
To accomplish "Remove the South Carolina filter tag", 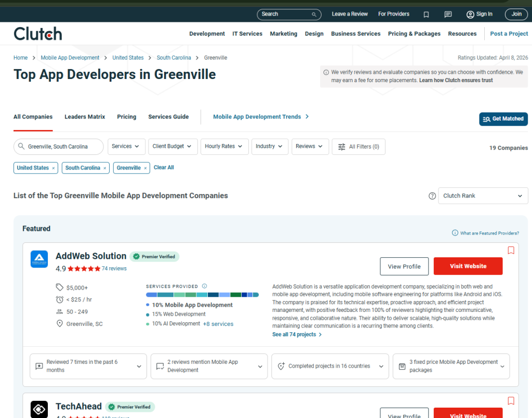I will [x=104, y=168].
